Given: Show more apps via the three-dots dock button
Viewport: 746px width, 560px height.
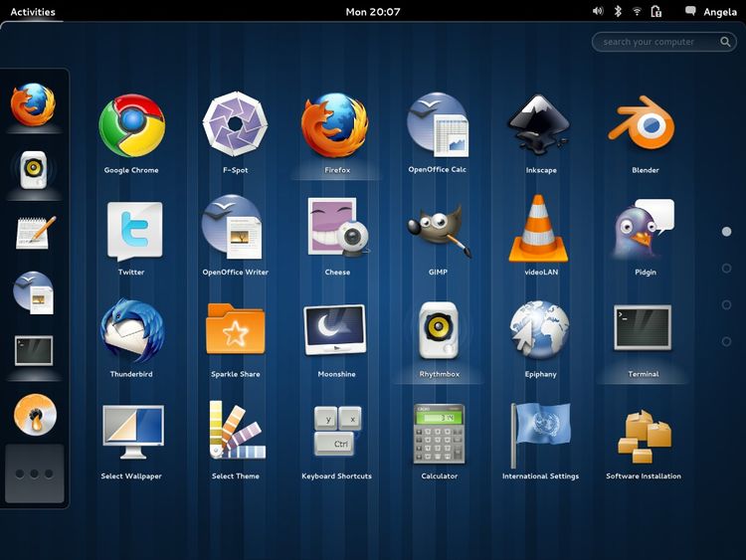Looking at the screenshot, I should [35, 473].
